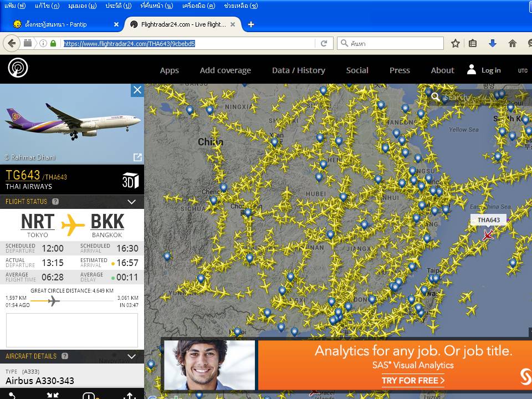Click the © Rahmat Dhani photo credit

click(30, 157)
